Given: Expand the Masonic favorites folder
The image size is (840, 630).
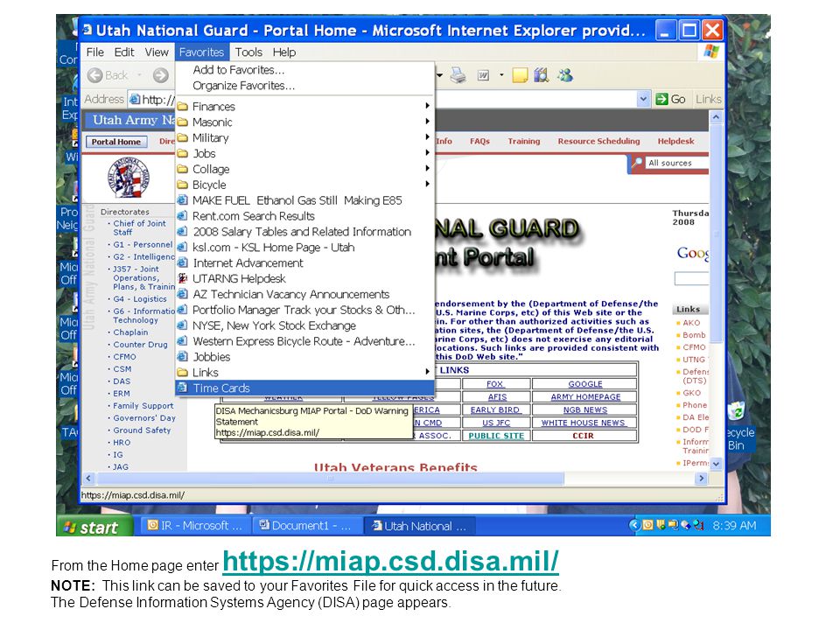Looking at the screenshot, I should pos(304,122).
